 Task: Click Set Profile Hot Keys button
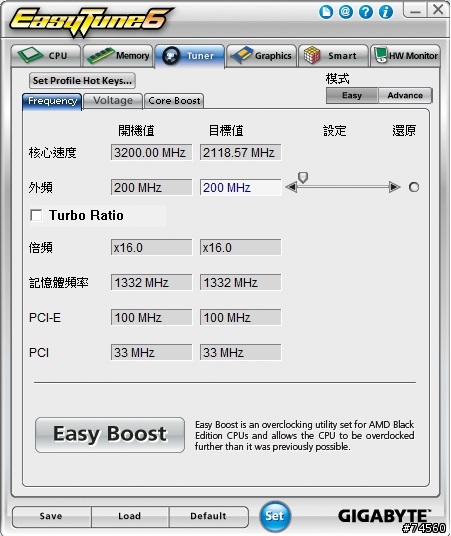(x=82, y=81)
